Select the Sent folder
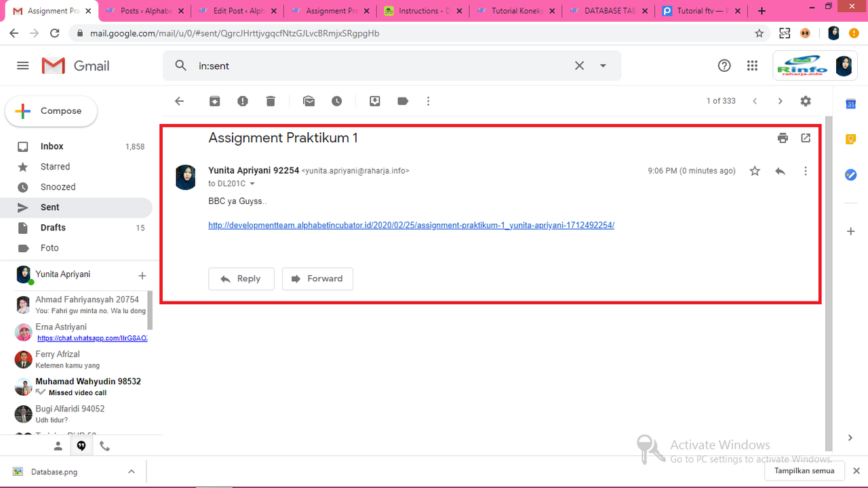The width and height of the screenshot is (868, 488). click(x=77, y=207)
